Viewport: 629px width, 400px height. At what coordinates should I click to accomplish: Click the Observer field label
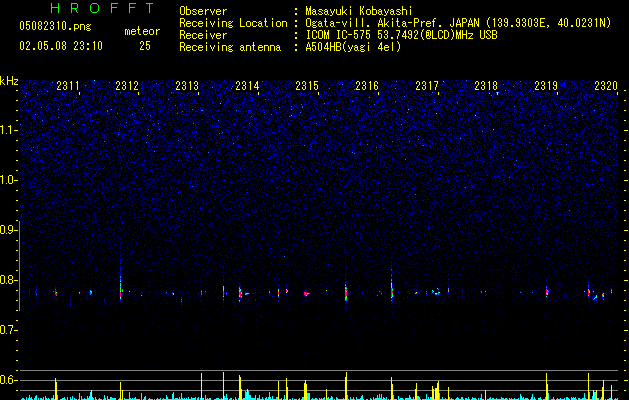(203, 11)
